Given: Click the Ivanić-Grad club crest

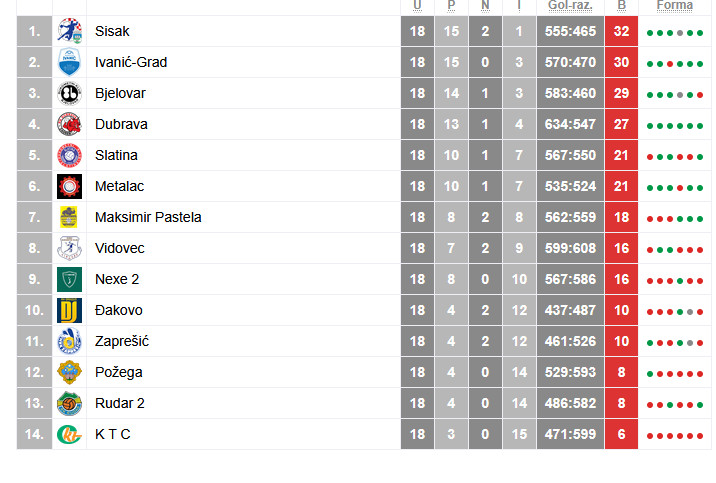Looking at the screenshot, I should (69, 62).
